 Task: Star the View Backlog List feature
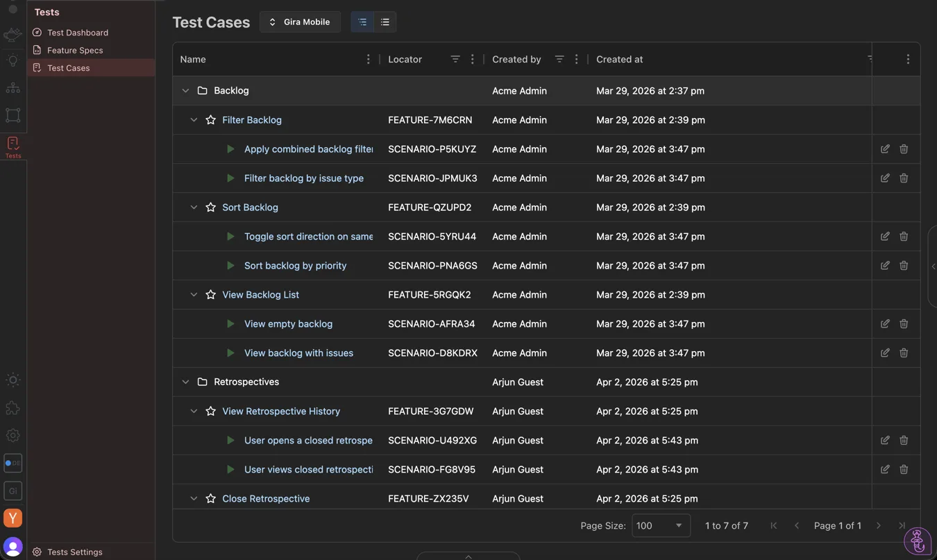[x=211, y=295]
